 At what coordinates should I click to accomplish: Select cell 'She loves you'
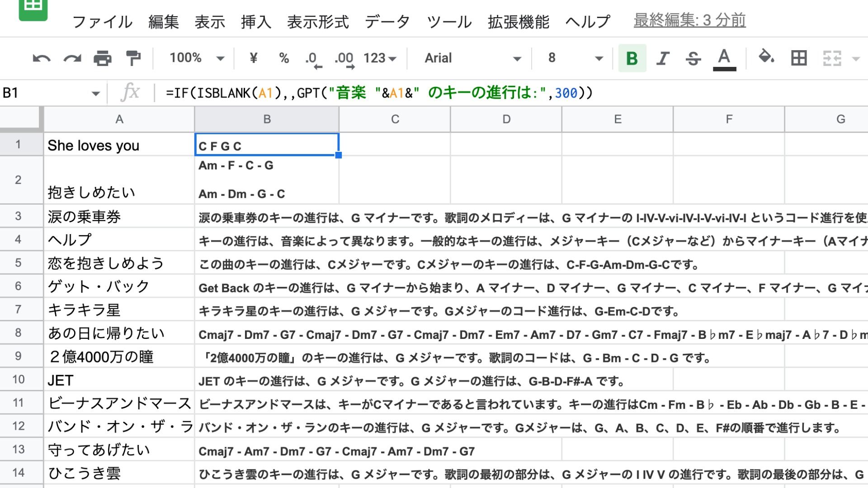[x=119, y=145]
